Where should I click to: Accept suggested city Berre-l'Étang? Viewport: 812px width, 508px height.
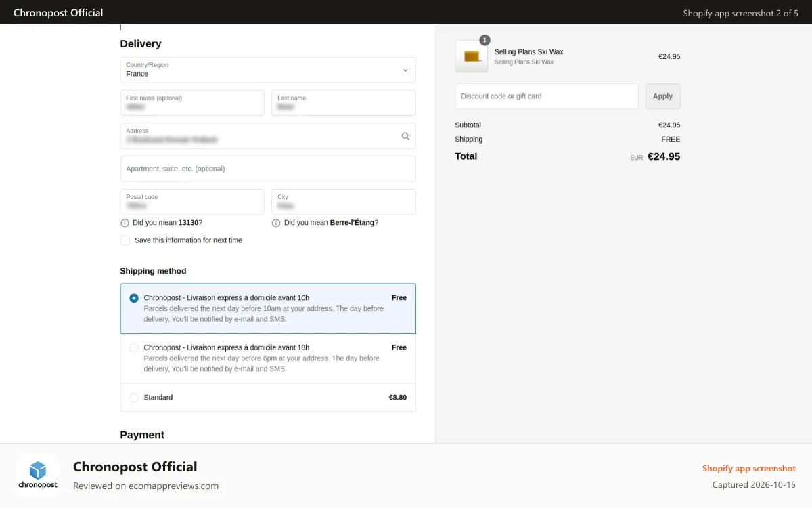[x=352, y=223]
